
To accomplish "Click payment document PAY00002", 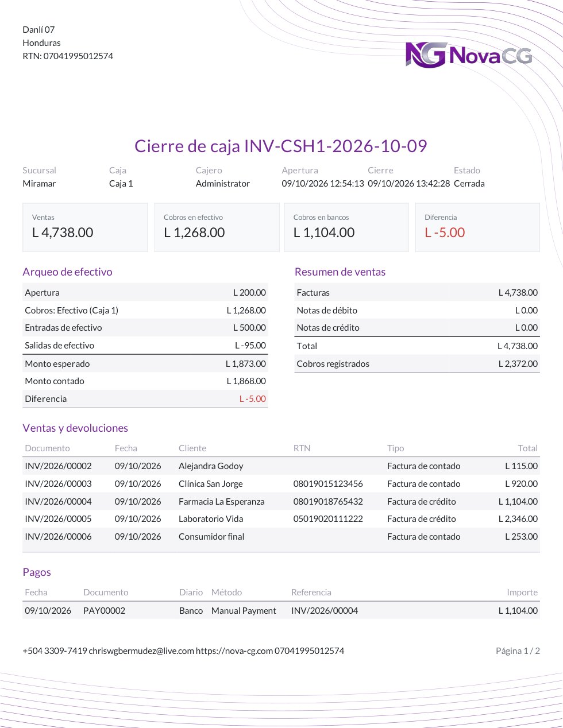I will [104, 611].
